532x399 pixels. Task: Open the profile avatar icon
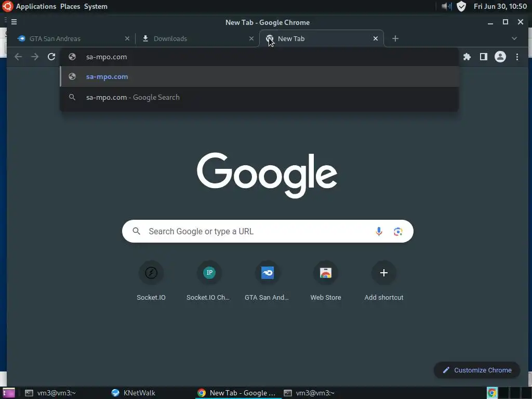click(x=500, y=57)
